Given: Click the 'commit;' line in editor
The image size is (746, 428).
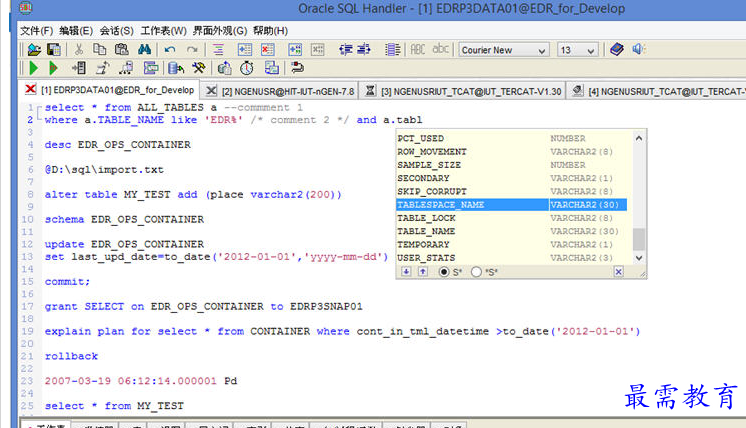Looking at the screenshot, I should pyautogui.click(x=67, y=282).
